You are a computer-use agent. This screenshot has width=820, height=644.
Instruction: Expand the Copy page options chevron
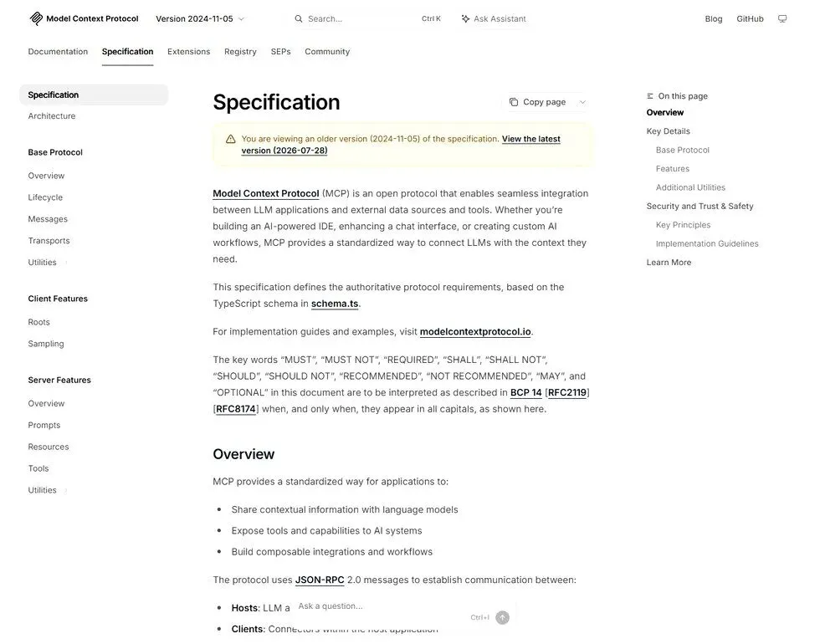pos(582,102)
